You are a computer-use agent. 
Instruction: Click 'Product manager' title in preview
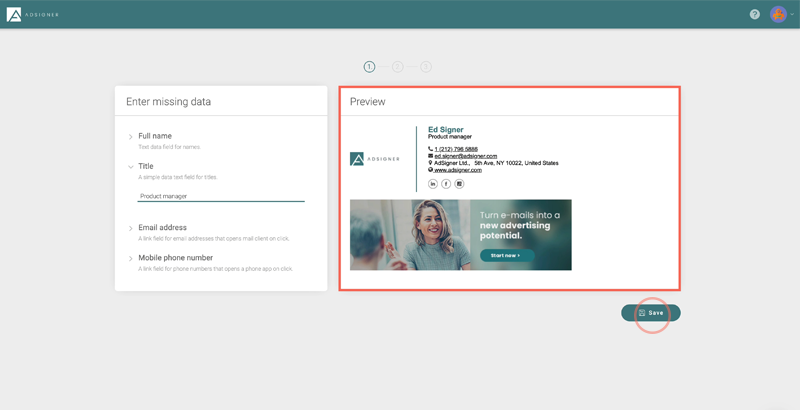(450, 137)
